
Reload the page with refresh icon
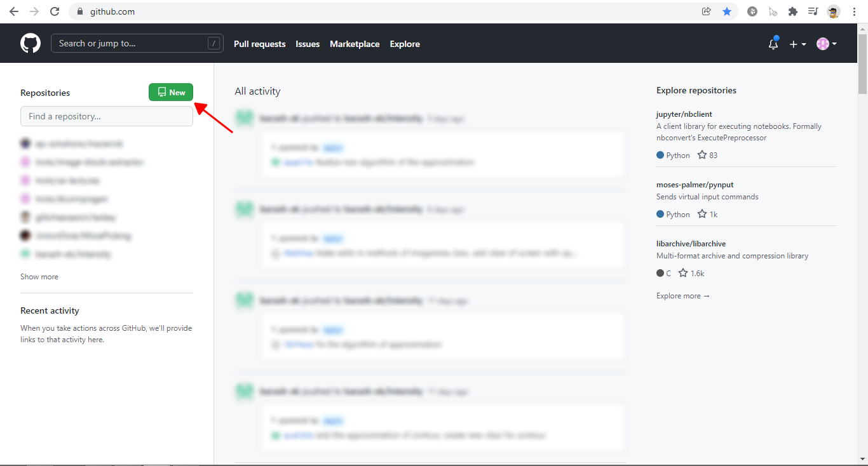[55, 11]
